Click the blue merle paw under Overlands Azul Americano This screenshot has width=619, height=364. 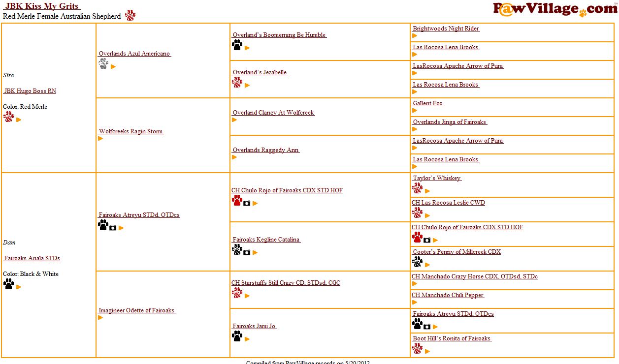coord(103,63)
